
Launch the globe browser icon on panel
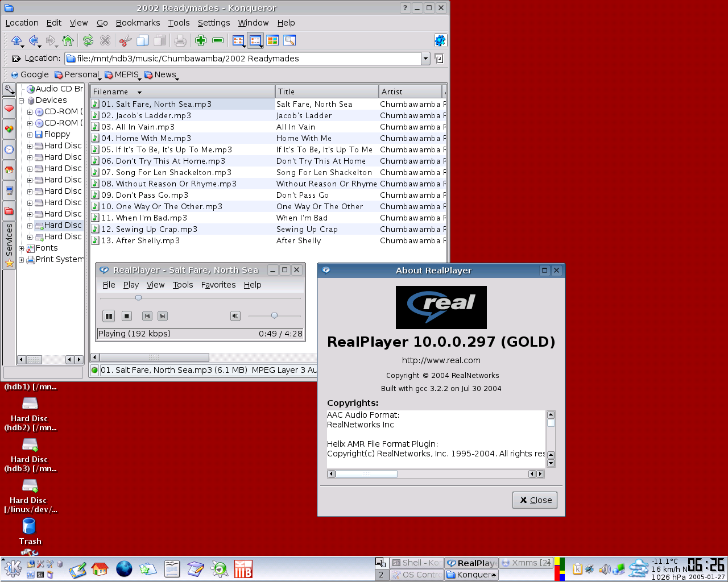(124, 569)
